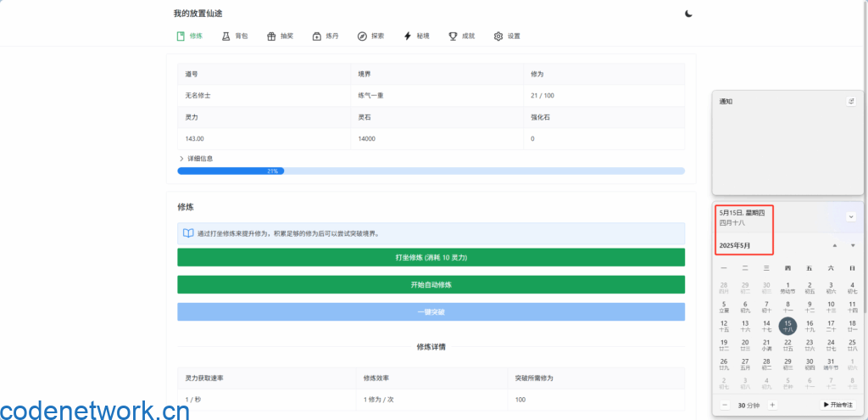This screenshot has width=868, height=420.
Task: Select May 31 端午节 in calendar
Action: click(831, 363)
